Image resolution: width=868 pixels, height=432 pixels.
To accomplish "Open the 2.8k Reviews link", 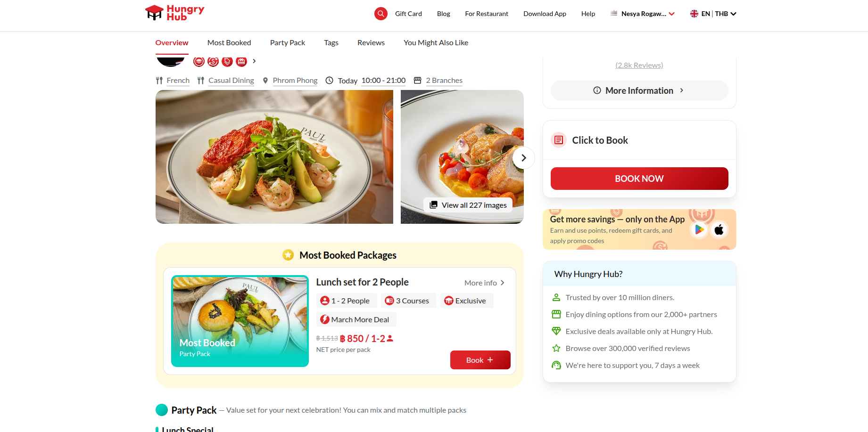I will [639, 65].
